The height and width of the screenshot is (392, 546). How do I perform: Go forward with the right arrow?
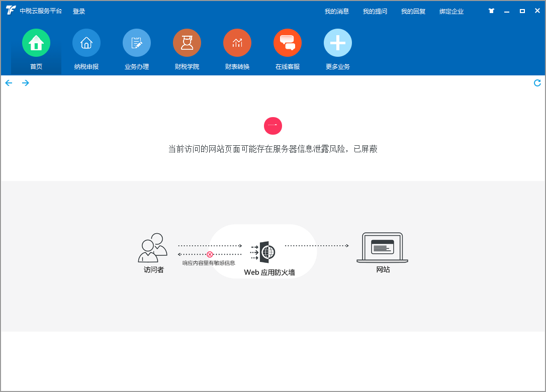click(x=25, y=83)
